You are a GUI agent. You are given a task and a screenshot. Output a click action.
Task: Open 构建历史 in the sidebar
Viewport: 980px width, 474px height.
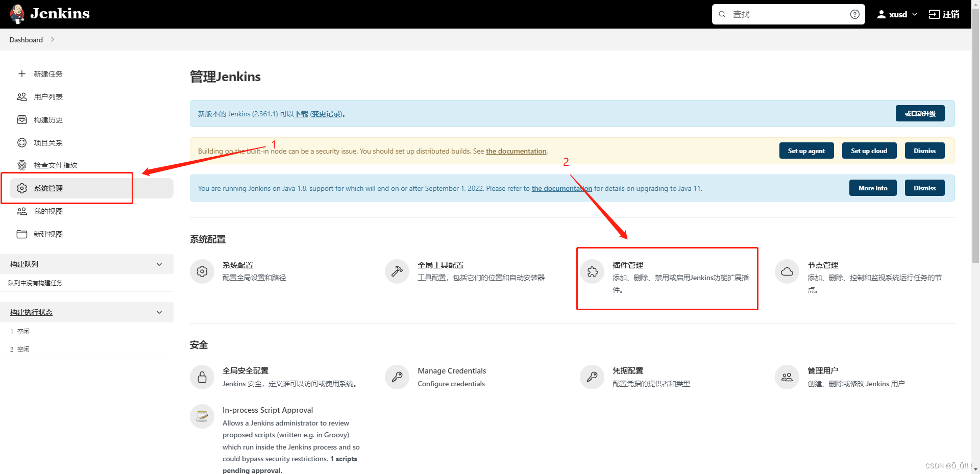pos(48,120)
